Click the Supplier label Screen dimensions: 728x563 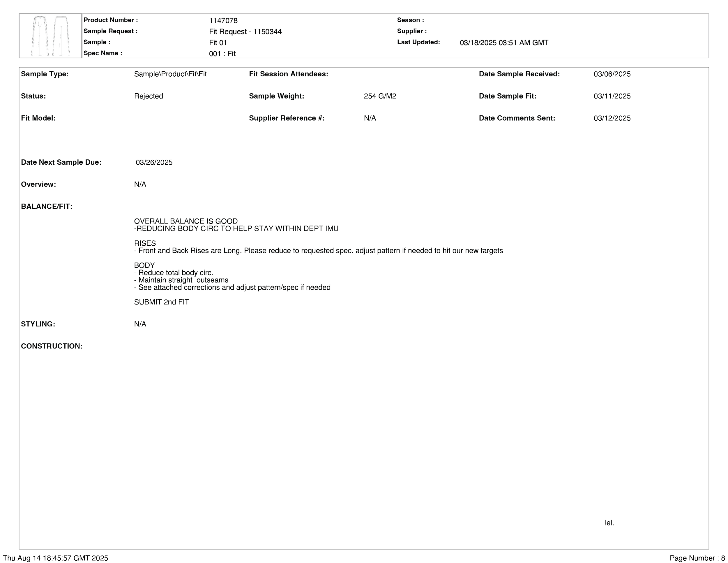(412, 31)
